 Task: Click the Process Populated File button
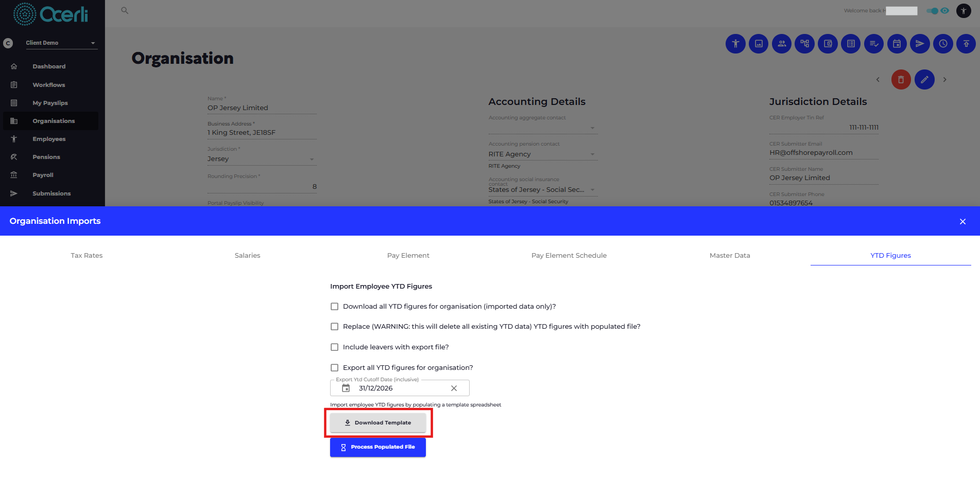(x=378, y=447)
